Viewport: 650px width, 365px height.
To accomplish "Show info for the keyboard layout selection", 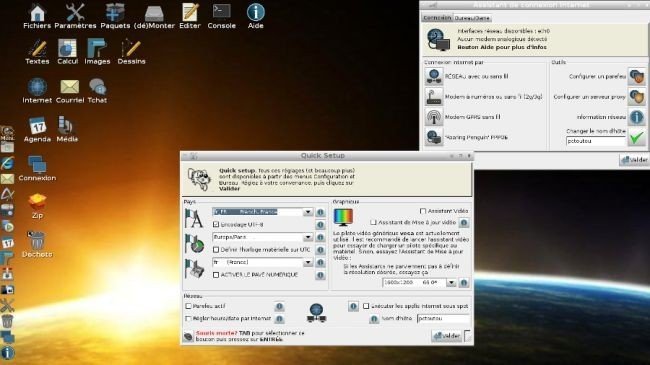I will pos(320,263).
